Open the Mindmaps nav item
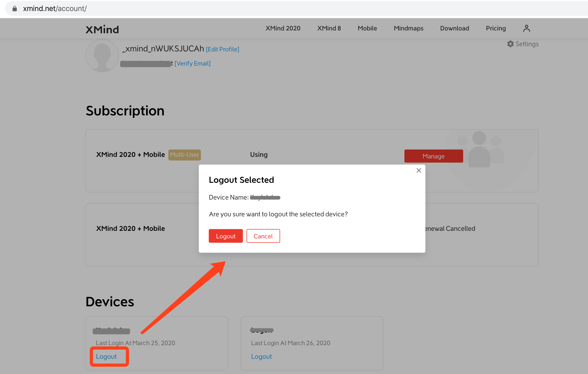 coord(408,28)
